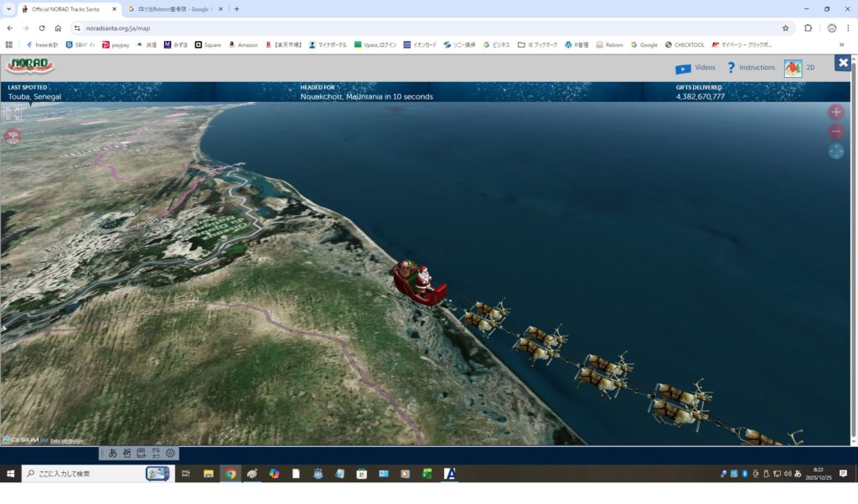
Task: Switch the map to 2D view
Action: click(799, 68)
